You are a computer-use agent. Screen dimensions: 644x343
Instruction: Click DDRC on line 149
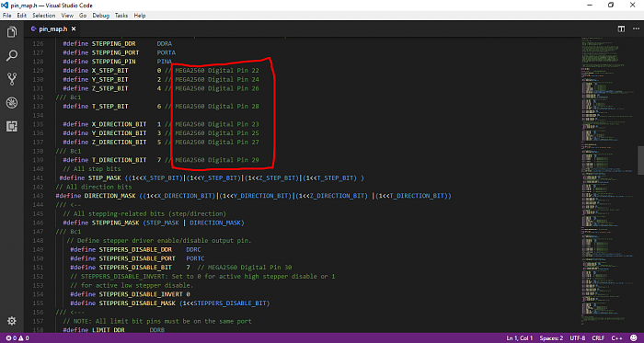[193, 249]
